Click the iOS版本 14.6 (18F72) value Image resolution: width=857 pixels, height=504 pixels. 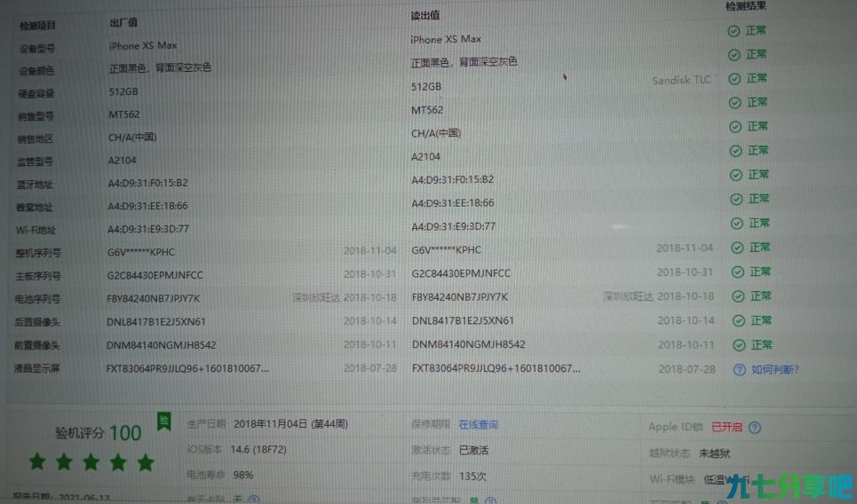click(258, 449)
